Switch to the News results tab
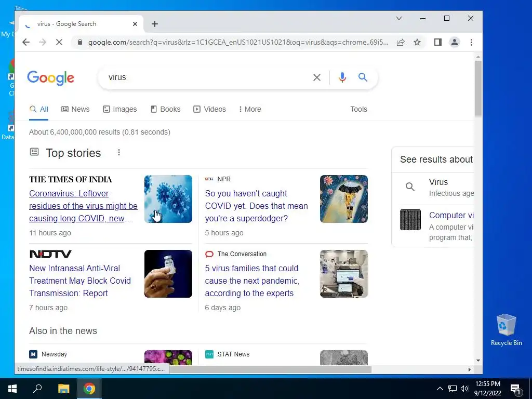This screenshot has height=399, width=532. point(75,109)
